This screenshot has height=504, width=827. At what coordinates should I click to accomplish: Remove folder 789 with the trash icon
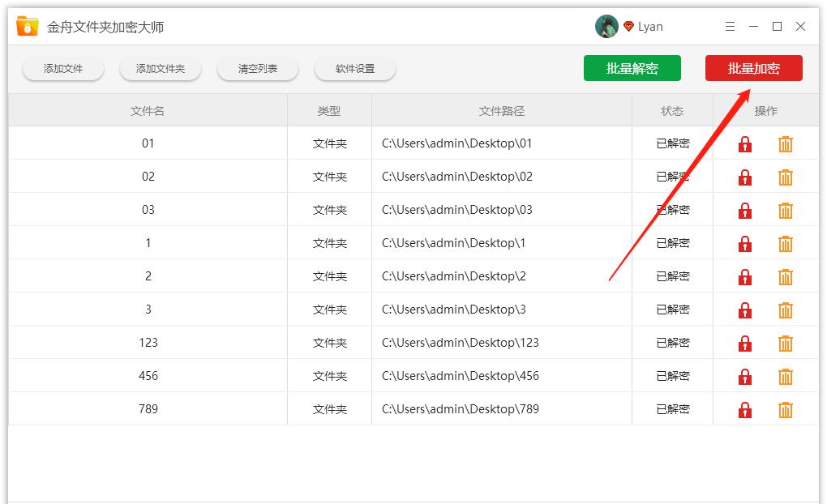785,408
